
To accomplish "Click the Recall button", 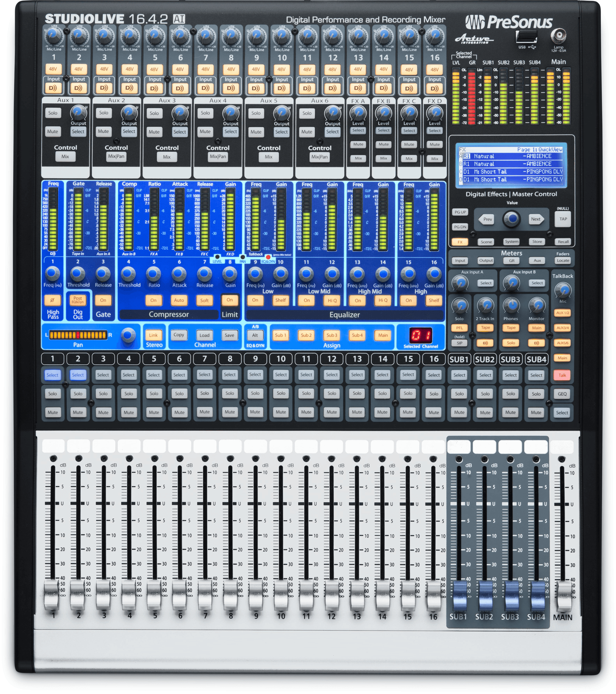I will [x=563, y=242].
